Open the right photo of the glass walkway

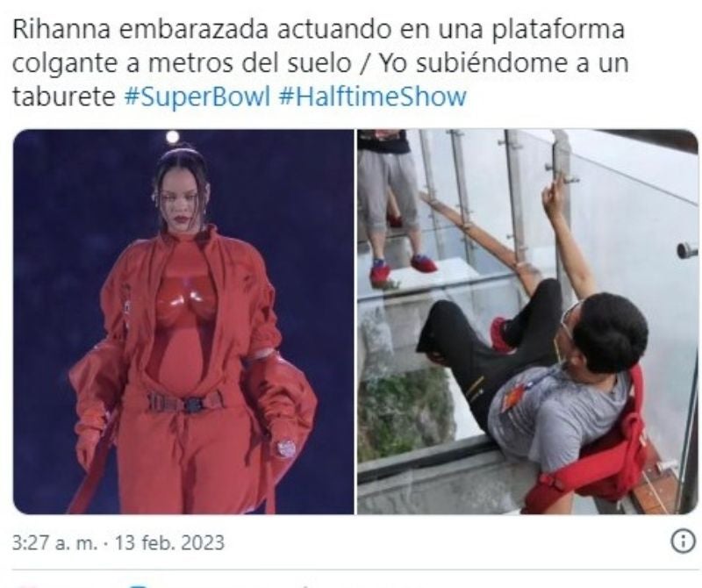point(527,321)
